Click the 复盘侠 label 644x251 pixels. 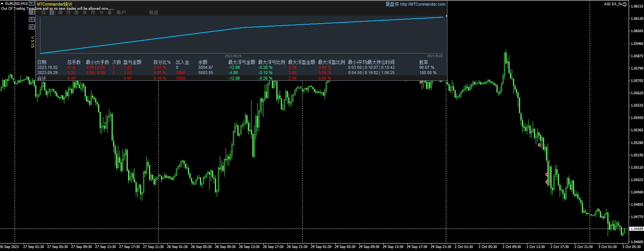392,4
